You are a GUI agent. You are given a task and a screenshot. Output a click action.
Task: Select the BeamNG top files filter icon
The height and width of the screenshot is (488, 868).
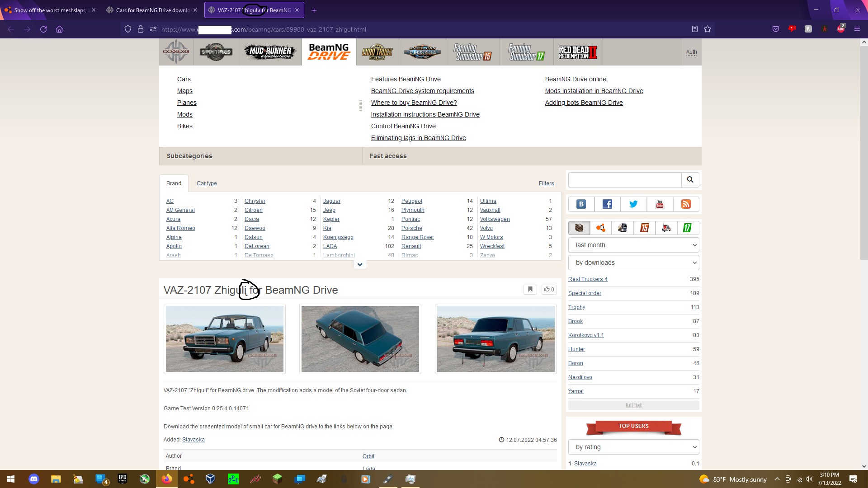(x=601, y=228)
